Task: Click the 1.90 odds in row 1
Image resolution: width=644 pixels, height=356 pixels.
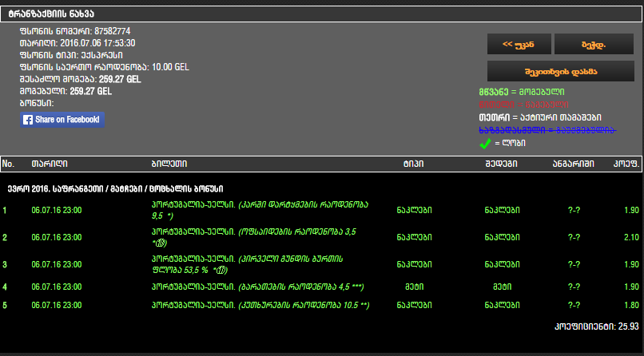Action: tap(632, 211)
